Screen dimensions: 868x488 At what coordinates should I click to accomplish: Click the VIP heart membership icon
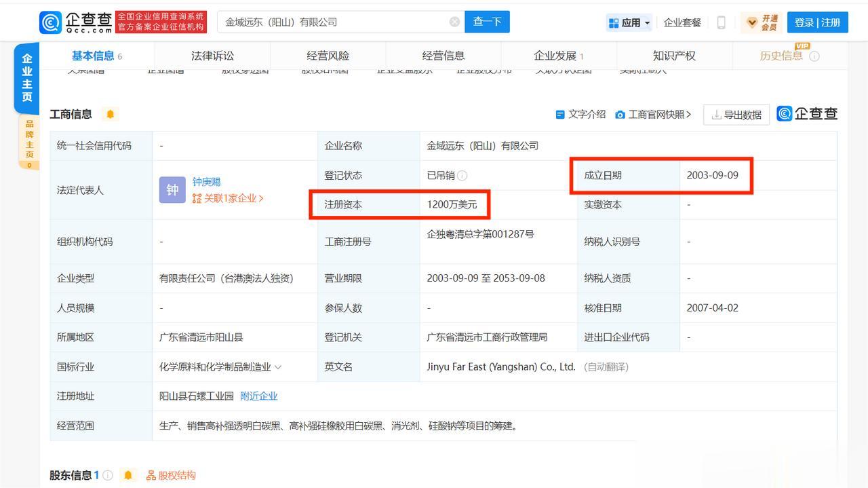point(751,22)
